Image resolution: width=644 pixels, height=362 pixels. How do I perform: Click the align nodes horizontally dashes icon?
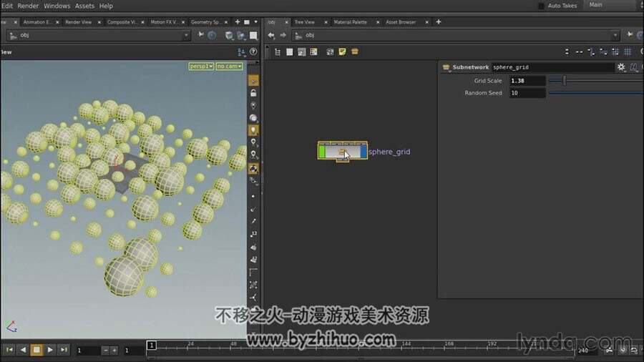point(579,52)
